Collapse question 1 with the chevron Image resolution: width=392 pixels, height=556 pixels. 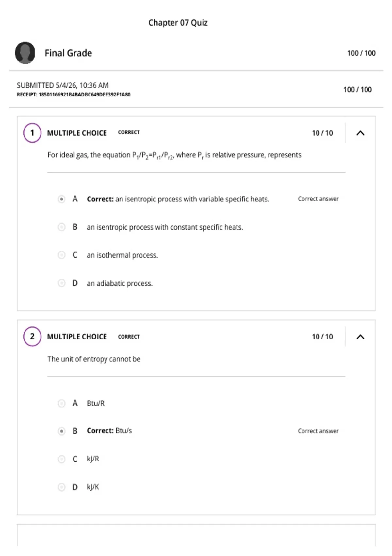[360, 133]
